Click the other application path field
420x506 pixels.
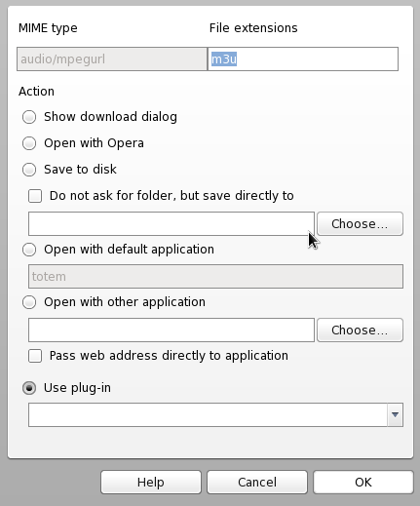[x=172, y=330]
